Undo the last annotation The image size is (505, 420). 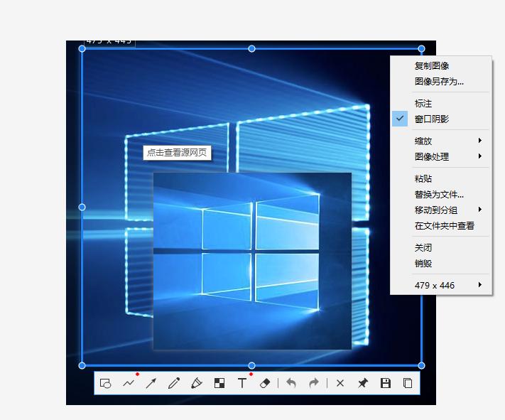tap(291, 383)
